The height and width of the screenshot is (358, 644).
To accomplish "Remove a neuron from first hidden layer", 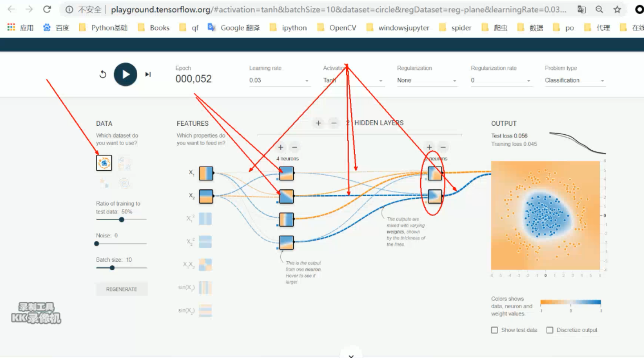I will 295,148.
